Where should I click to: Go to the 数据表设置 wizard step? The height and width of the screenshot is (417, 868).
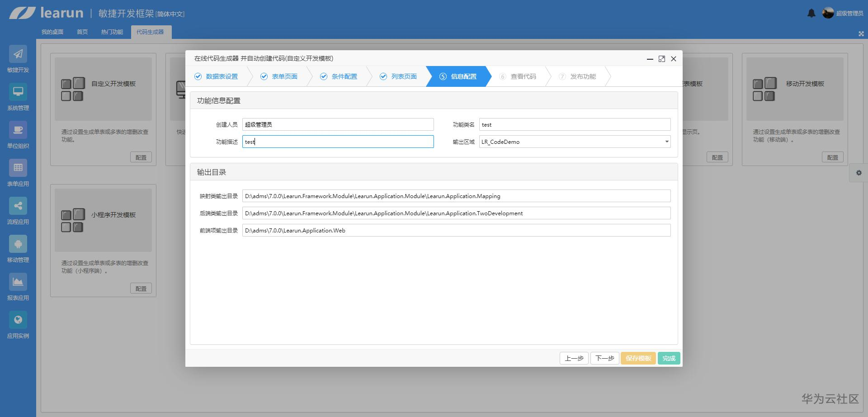tap(217, 76)
